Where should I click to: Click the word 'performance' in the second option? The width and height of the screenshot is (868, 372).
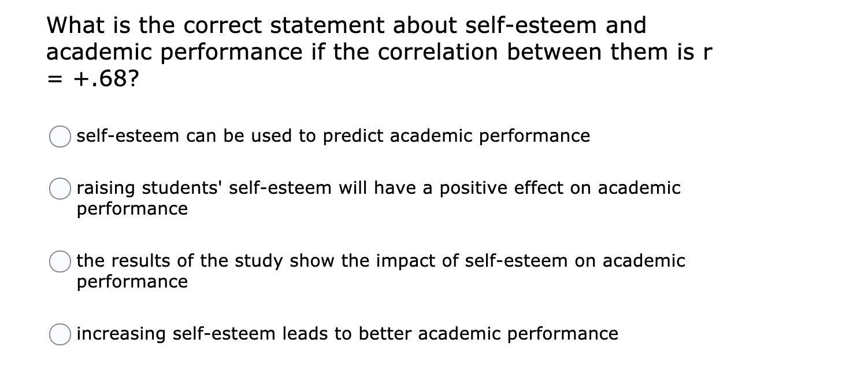tap(131, 209)
